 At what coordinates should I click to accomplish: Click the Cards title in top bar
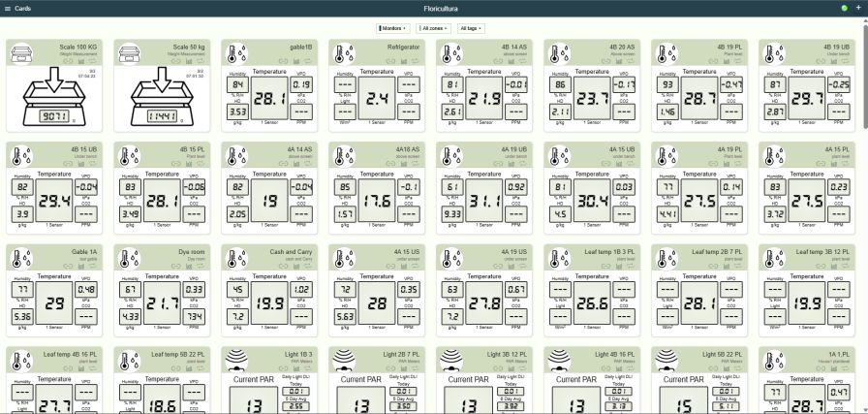point(22,9)
